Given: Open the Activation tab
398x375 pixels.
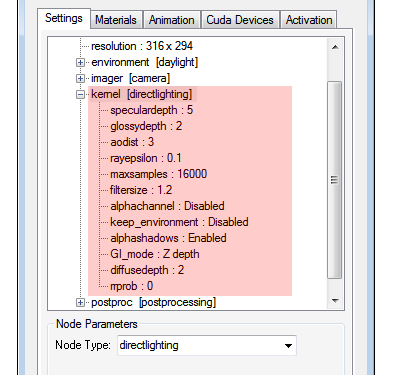Looking at the screenshot, I should (309, 20).
